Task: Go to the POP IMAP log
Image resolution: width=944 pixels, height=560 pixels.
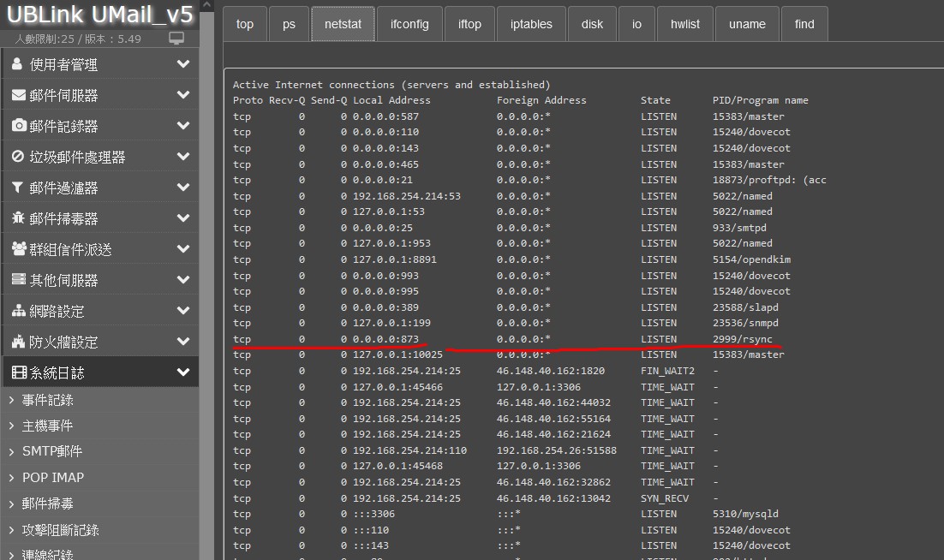Action: 52,477
